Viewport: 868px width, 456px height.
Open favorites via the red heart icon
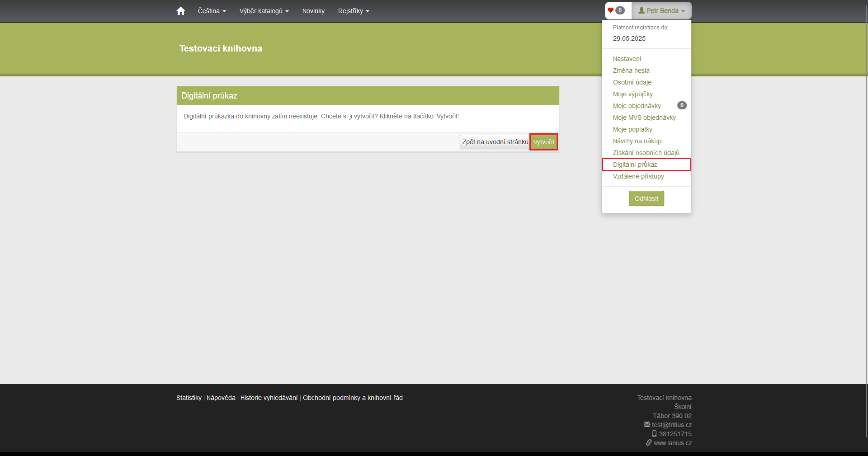[611, 10]
